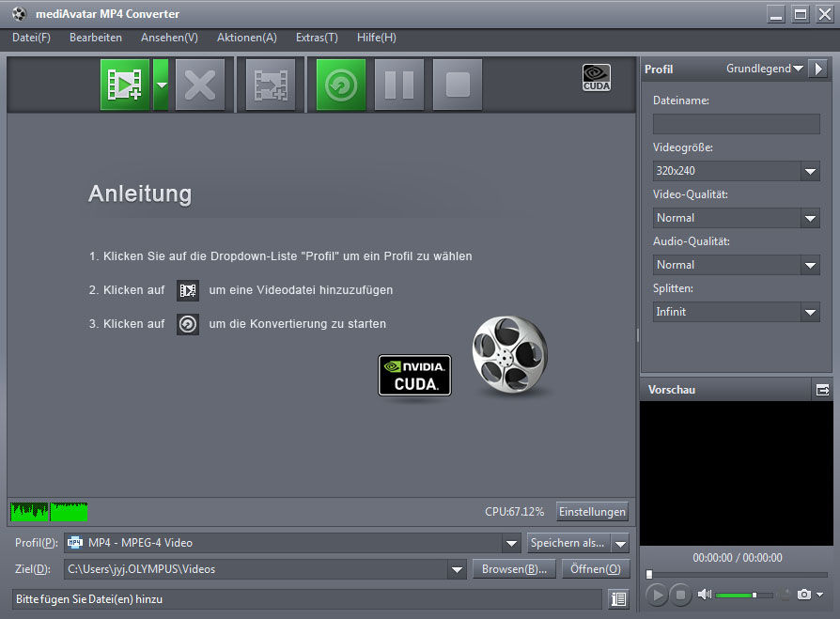Image resolution: width=840 pixels, height=619 pixels.
Task: Click the Remove (X) toolbar button
Action: point(200,85)
